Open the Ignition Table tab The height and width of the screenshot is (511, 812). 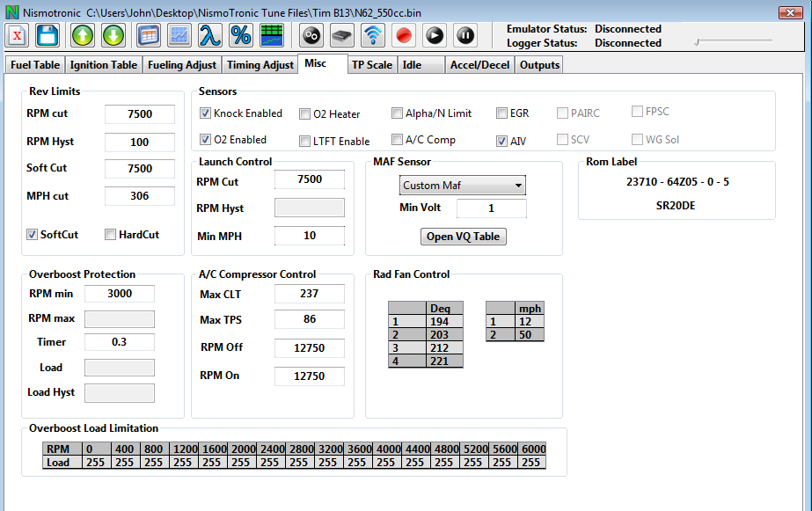point(104,65)
